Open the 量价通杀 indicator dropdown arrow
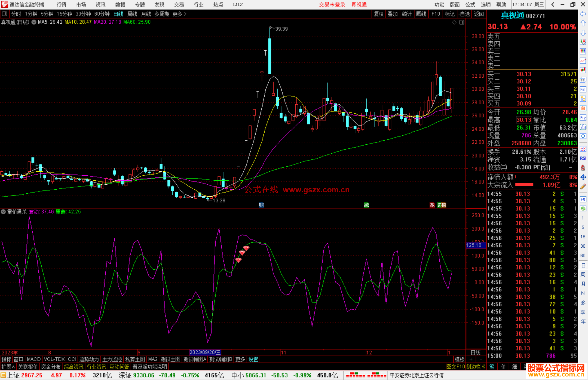588x380 pixels. click(x=3, y=212)
